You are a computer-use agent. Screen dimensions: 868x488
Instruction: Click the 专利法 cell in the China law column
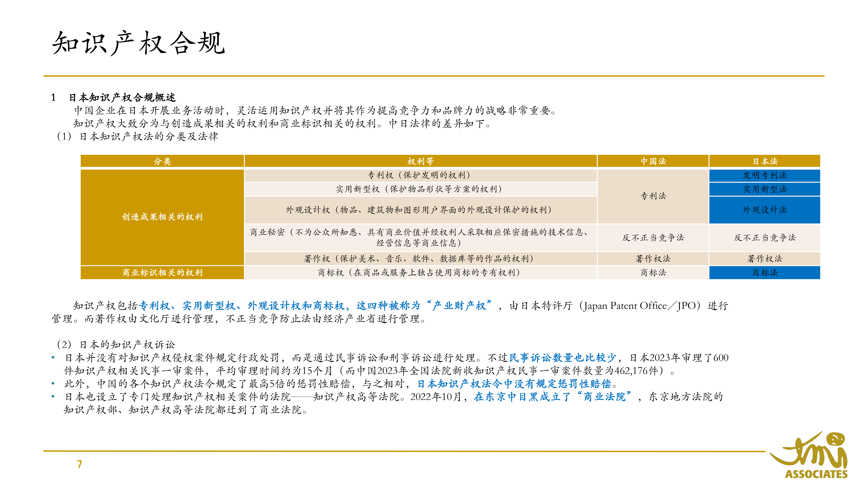(x=653, y=196)
